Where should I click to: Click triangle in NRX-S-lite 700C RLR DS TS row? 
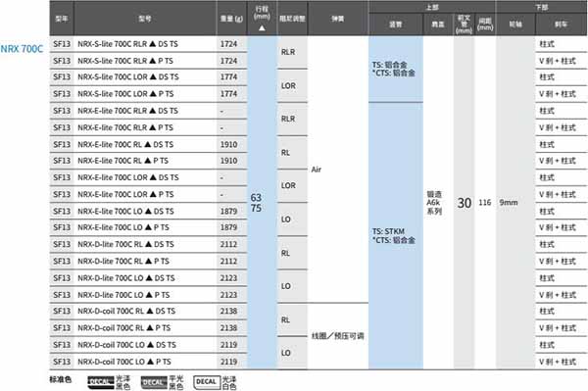pos(153,44)
